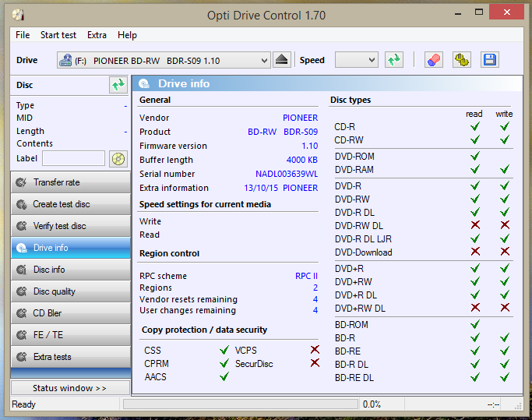Image resolution: width=532 pixels, height=420 pixels.
Task: Click the Create test disc icon
Action: click(21, 204)
